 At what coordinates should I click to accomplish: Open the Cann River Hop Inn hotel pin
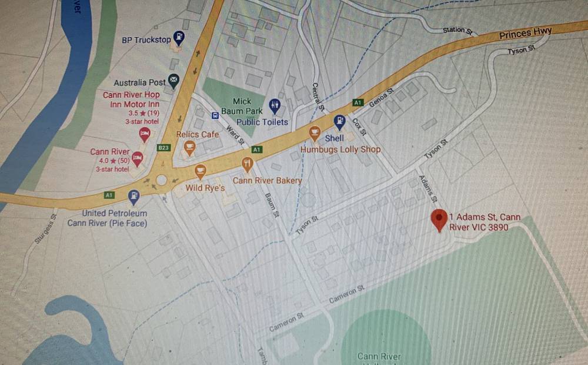(145, 134)
